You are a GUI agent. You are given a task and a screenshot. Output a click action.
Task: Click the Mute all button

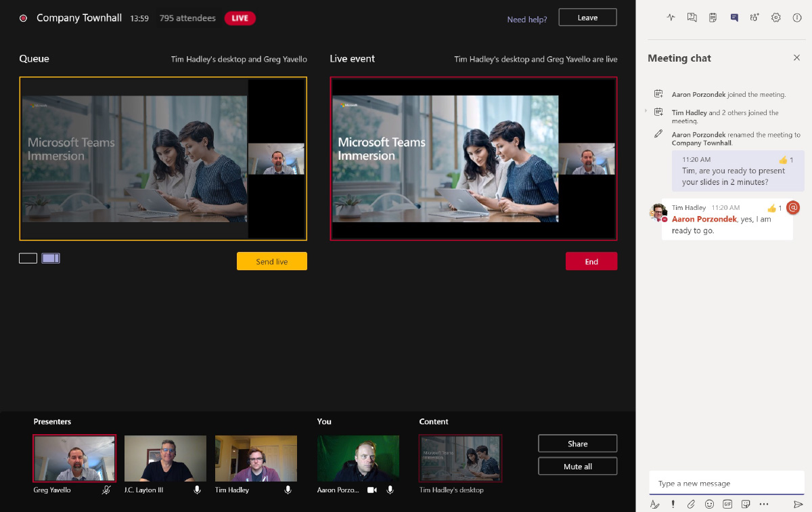(578, 467)
